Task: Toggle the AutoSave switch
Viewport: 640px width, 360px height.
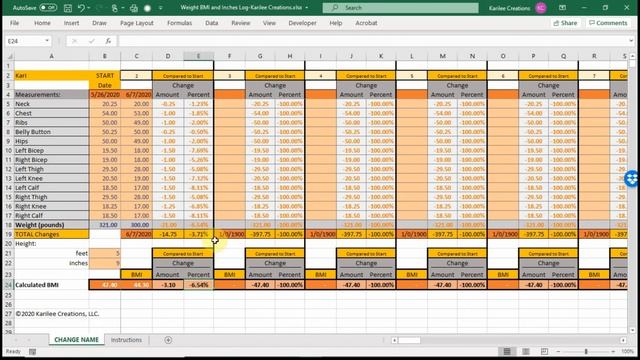Action: point(48,8)
